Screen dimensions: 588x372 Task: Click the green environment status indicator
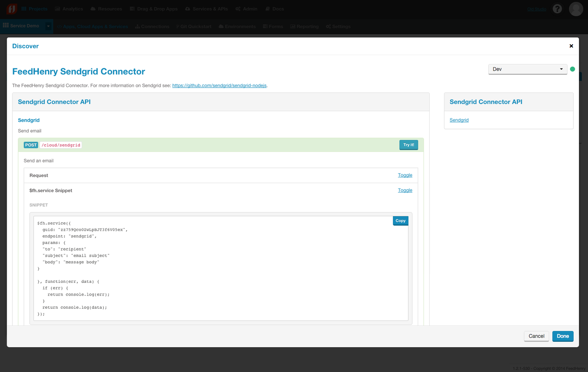[x=572, y=69]
